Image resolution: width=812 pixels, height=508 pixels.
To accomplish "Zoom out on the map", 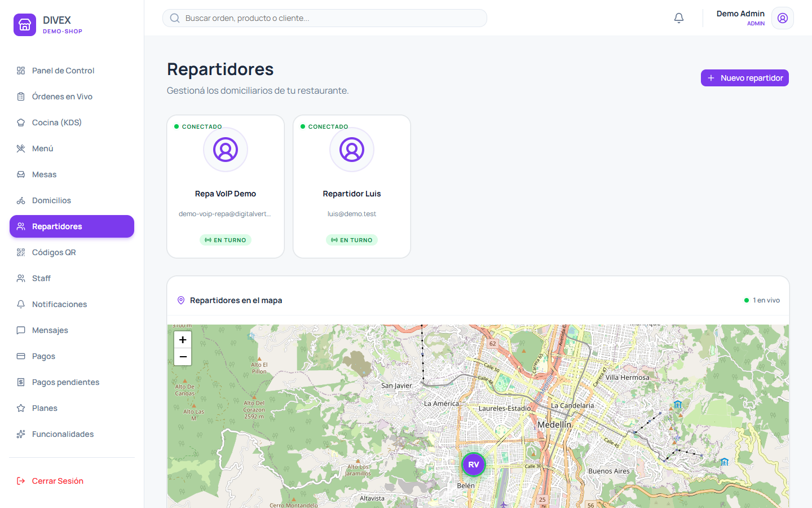I will coord(183,357).
